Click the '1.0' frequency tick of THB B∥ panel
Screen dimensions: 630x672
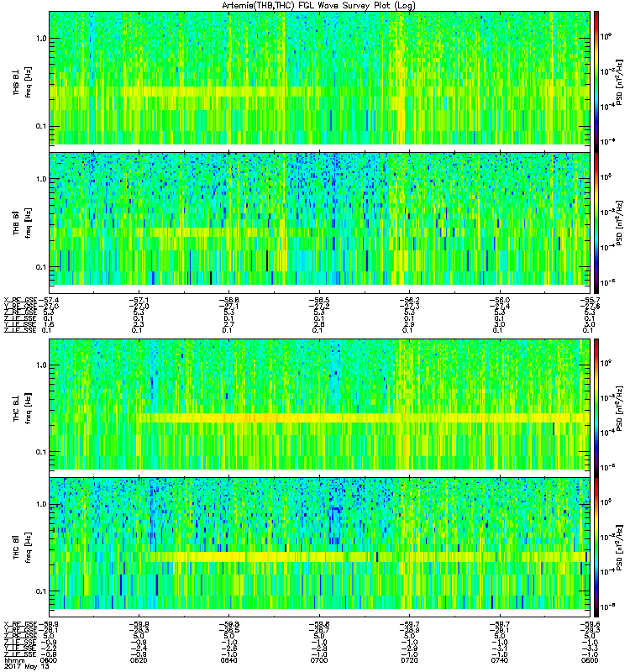pos(41,179)
